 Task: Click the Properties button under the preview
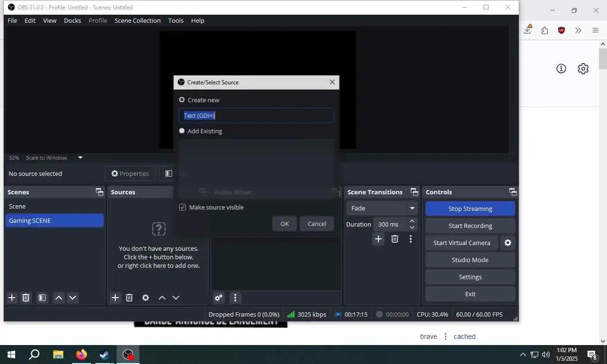pyautogui.click(x=130, y=173)
